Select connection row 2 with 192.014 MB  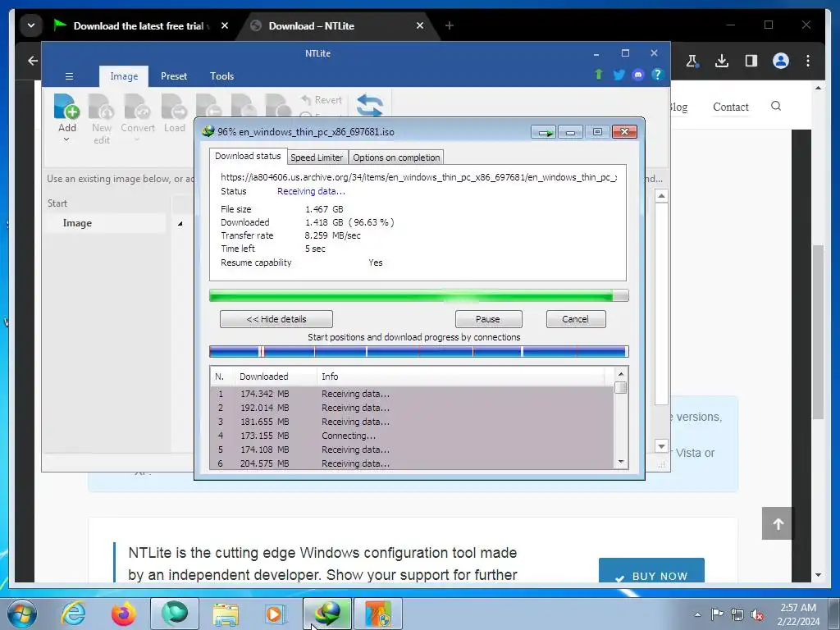click(412, 408)
